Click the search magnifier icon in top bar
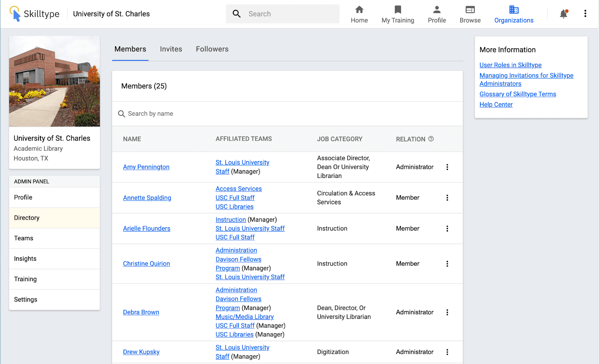599x364 pixels. tap(237, 14)
